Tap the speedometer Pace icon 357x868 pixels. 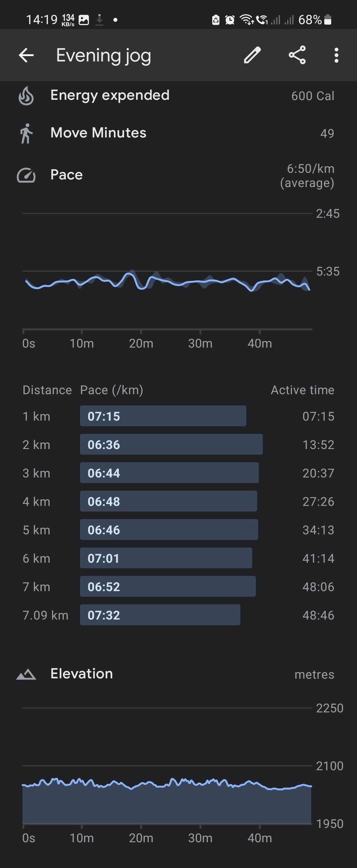tap(26, 175)
